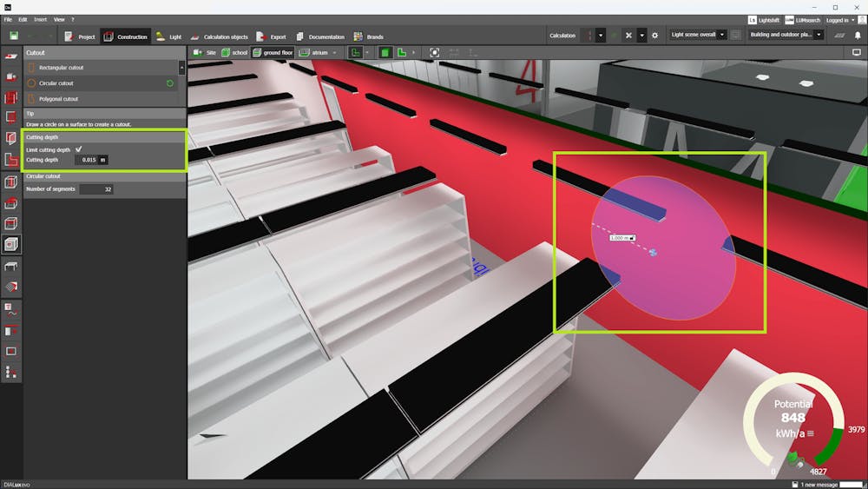Open the ceilings tool in sidebar
This screenshot has height=489, width=868.
(11, 223)
